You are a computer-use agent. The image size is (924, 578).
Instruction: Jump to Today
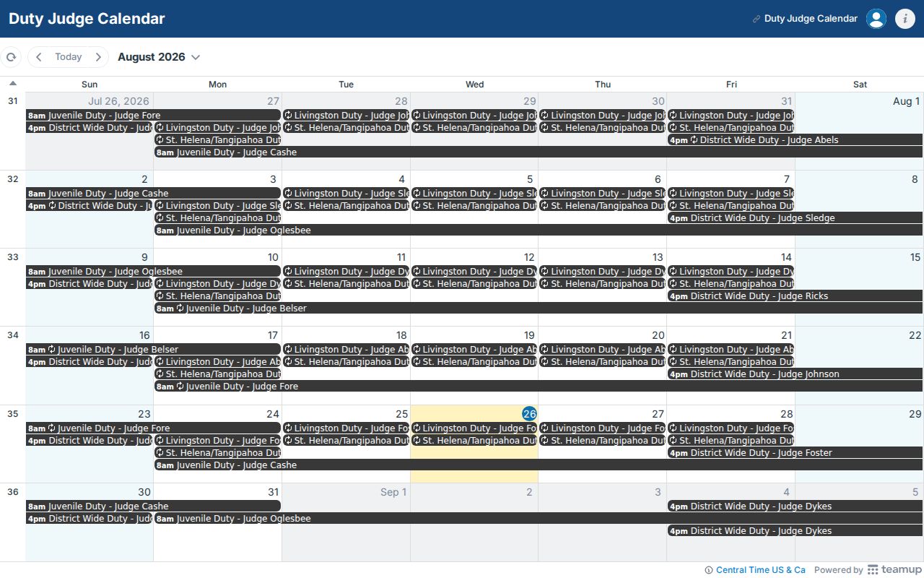(69, 57)
